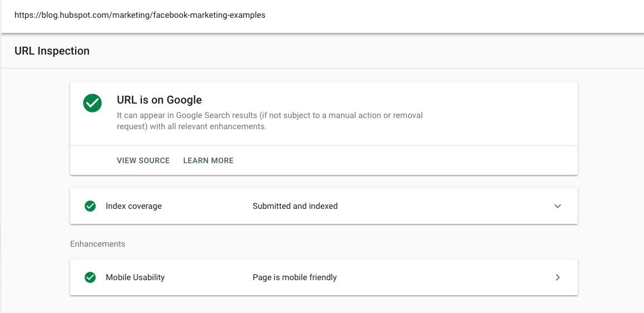Select the Mobile Usability label

[135, 277]
